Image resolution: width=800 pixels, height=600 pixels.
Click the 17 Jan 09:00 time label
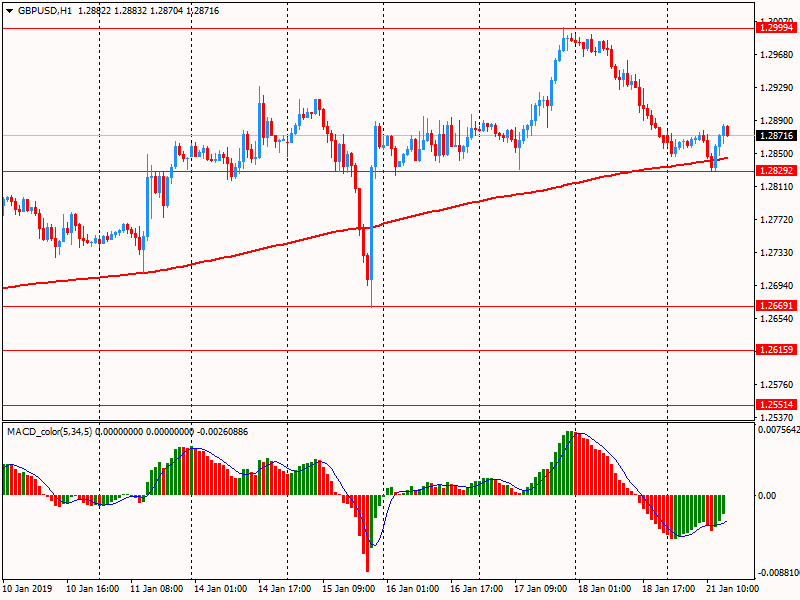541,588
